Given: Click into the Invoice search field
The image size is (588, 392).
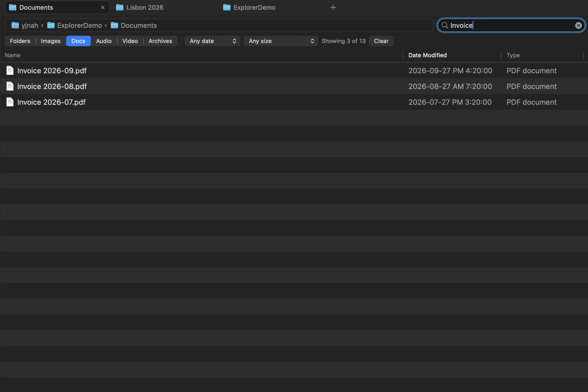Looking at the screenshot, I should pos(510,25).
